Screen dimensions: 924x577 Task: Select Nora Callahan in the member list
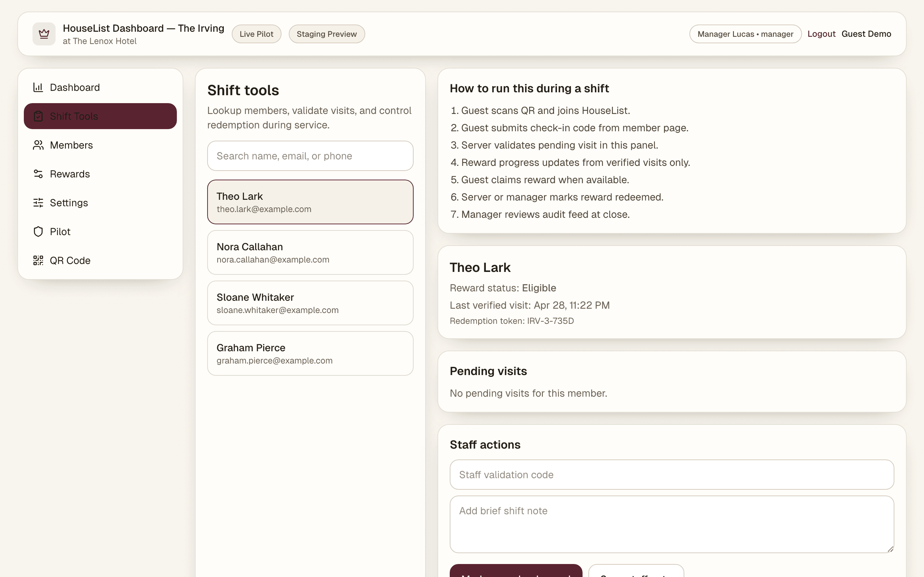point(310,252)
